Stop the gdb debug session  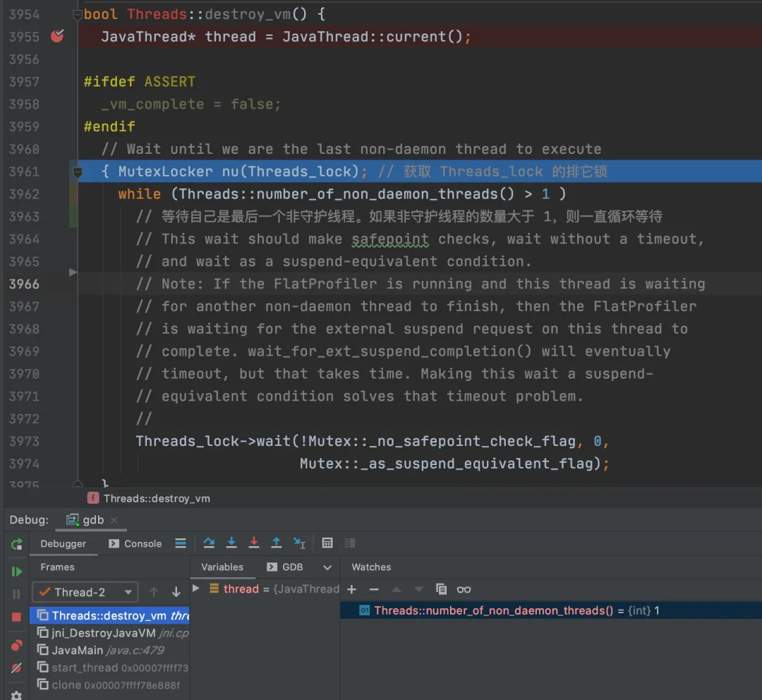pyautogui.click(x=16, y=617)
